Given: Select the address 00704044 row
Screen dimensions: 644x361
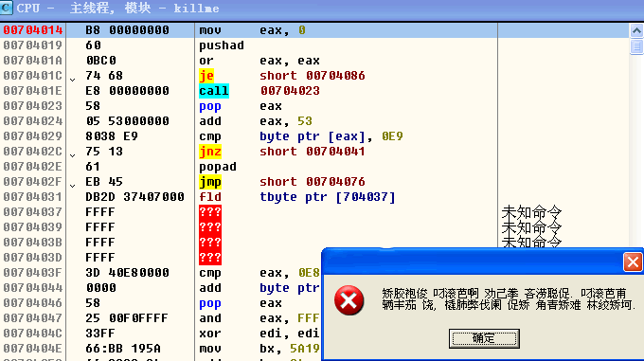Looking at the screenshot, I should click(x=161, y=288).
